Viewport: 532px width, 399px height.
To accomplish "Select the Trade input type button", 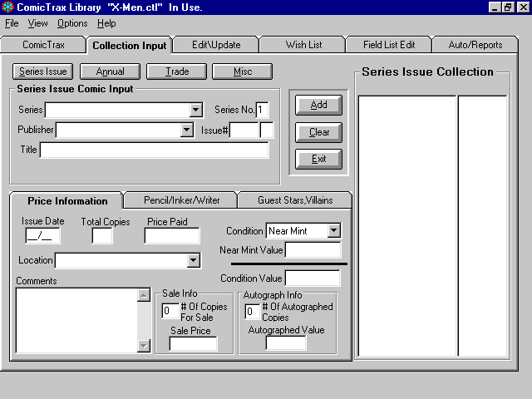I will pyautogui.click(x=177, y=72).
